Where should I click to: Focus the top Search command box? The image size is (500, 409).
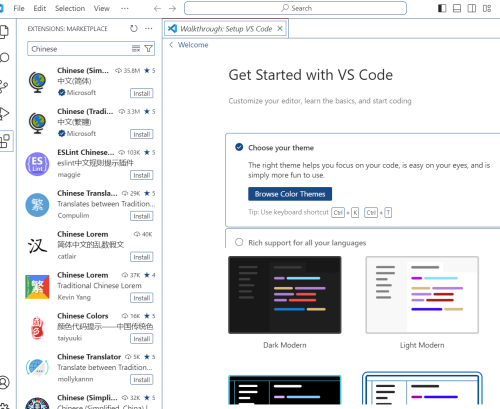(x=295, y=8)
